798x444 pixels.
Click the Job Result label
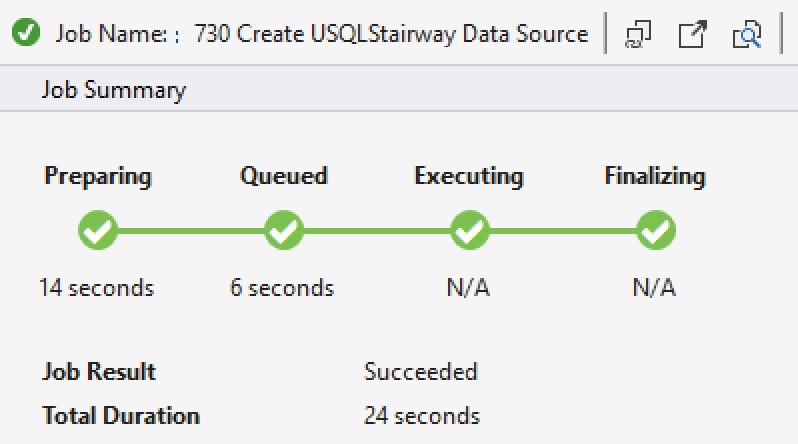coord(99,372)
